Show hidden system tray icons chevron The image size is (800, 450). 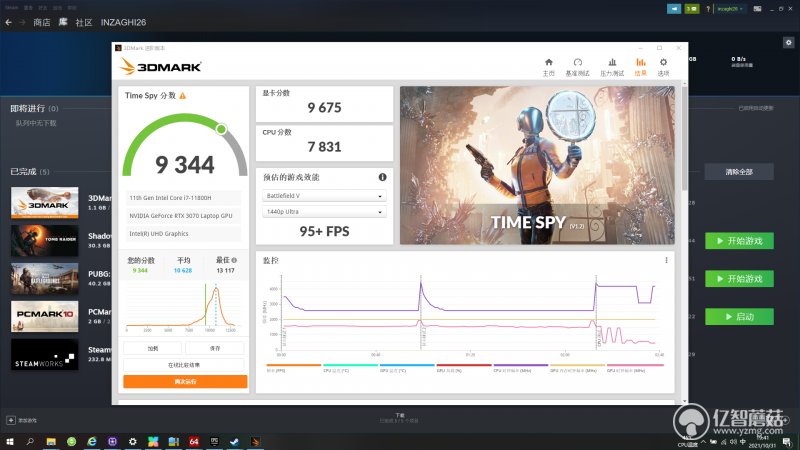703,442
